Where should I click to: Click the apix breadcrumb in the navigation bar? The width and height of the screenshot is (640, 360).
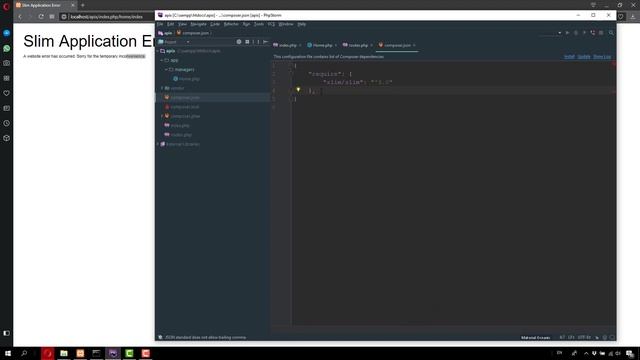(165, 33)
